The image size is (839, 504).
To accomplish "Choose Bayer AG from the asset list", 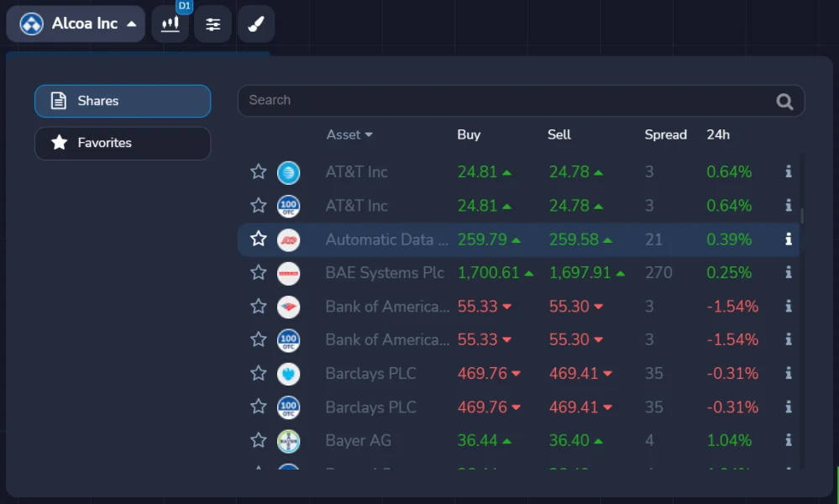I will click(359, 440).
